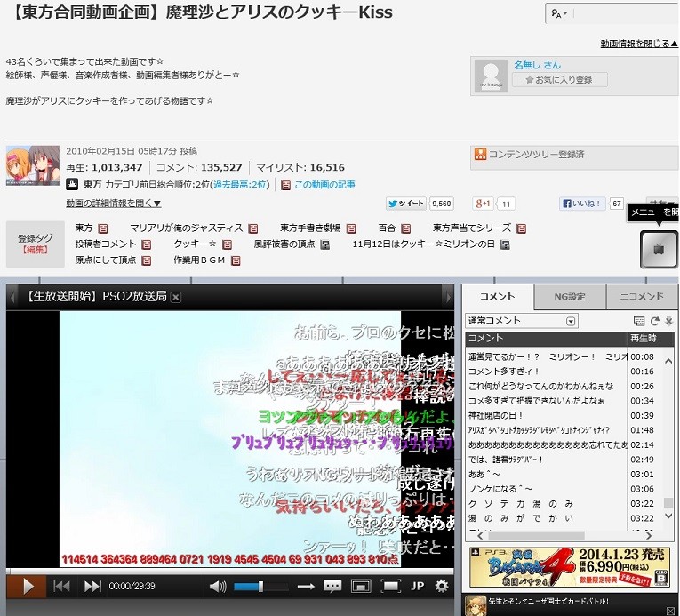Screen dimensions: 680x616
Task: Open dictionary icon next to 投稿者コメント
Action: tap(147, 244)
